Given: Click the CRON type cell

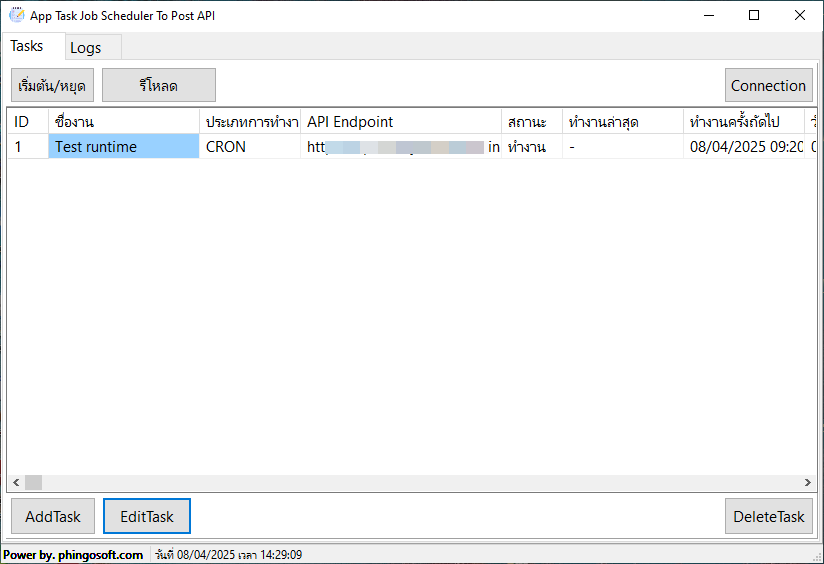Looking at the screenshot, I should click(x=250, y=147).
